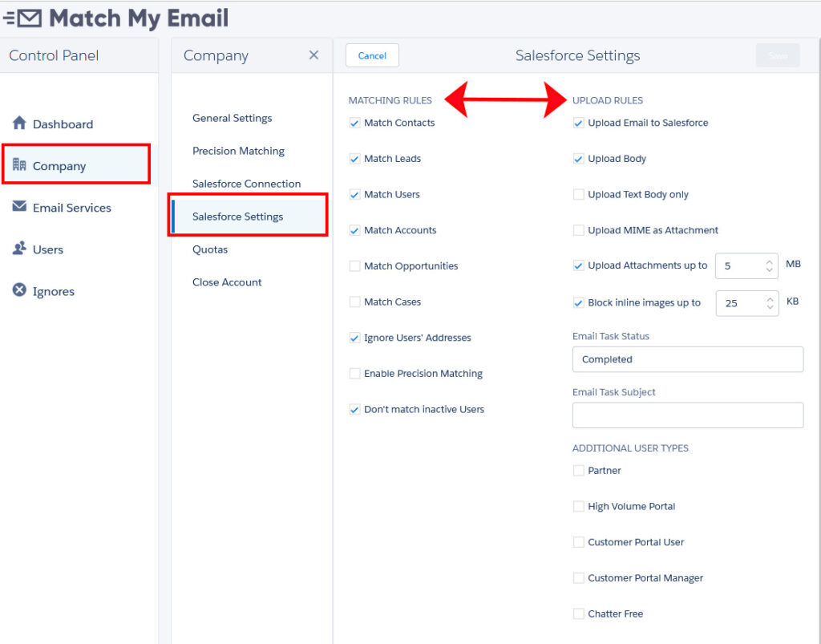Click the UPLOAD RULES heading

[608, 100]
